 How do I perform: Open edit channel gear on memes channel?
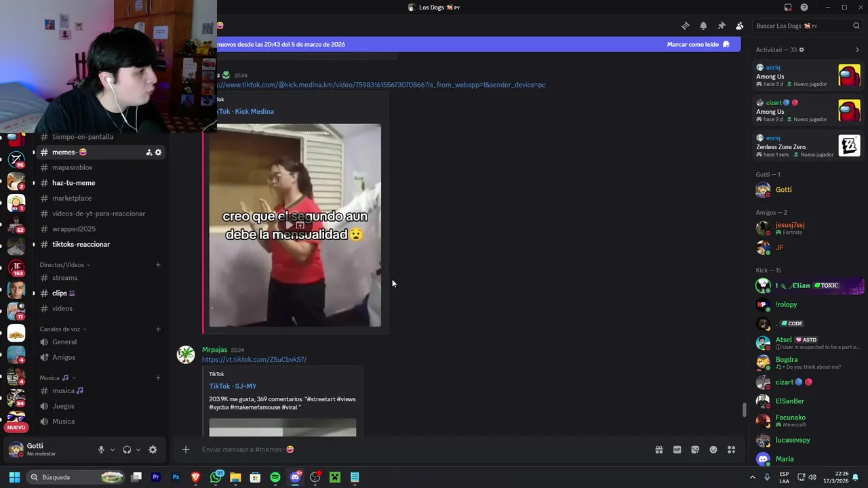coord(158,152)
